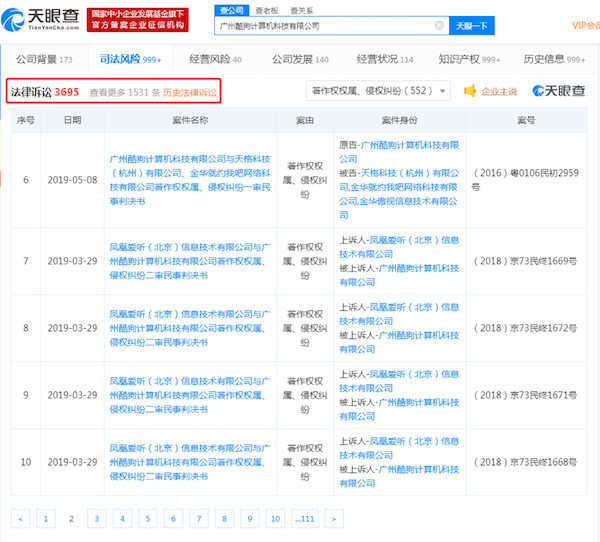
Task: Open appellant 凤凰爱听 link in row 7
Action: click(399, 247)
